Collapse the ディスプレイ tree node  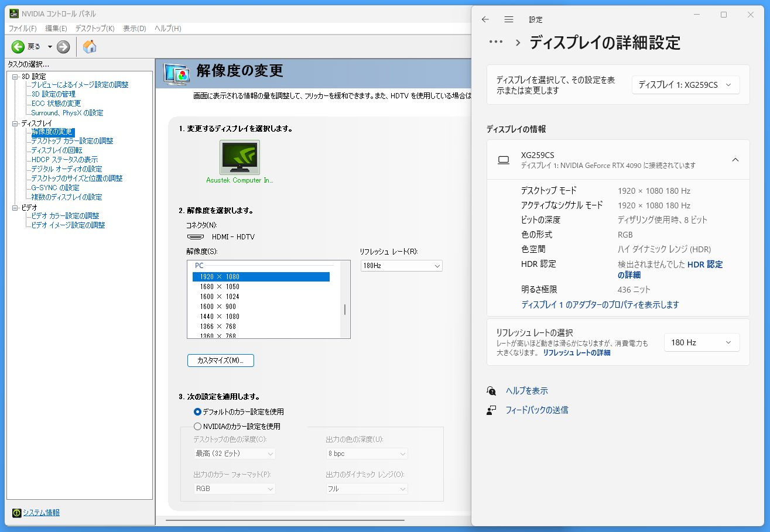point(15,123)
